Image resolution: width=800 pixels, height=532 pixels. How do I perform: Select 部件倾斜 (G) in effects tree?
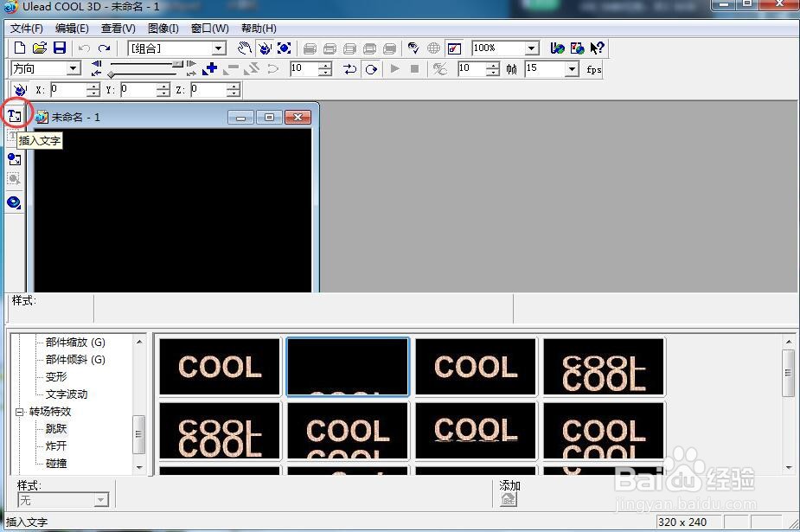click(x=75, y=360)
